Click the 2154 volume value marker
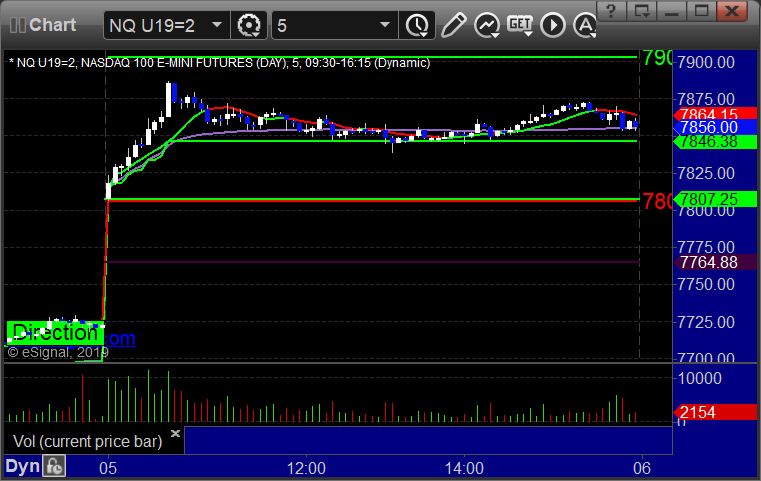Viewport: 761px width, 481px height. [x=715, y=413]
